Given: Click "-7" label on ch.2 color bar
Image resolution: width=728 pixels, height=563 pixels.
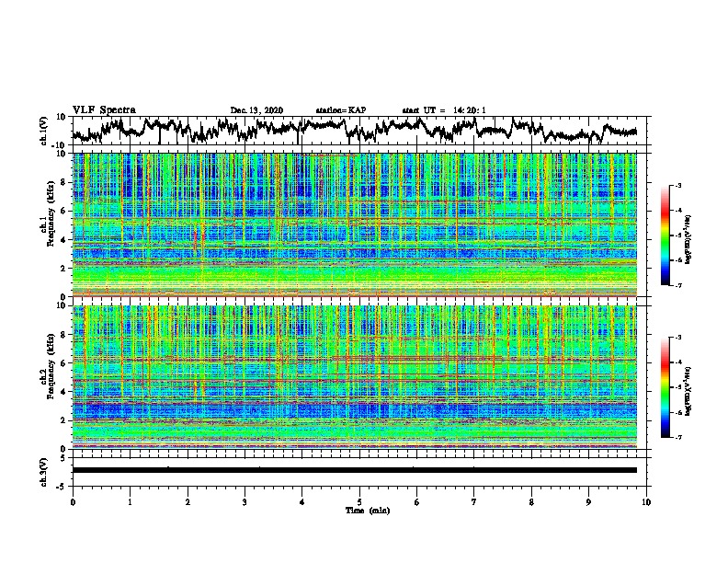Looking at the screenshot, I should click(x=678, y=438).
